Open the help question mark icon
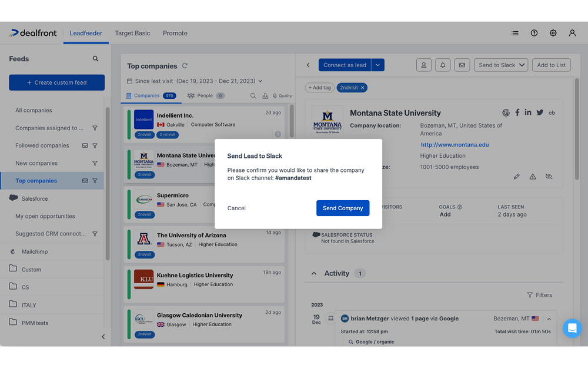 [x=534, y=33]
